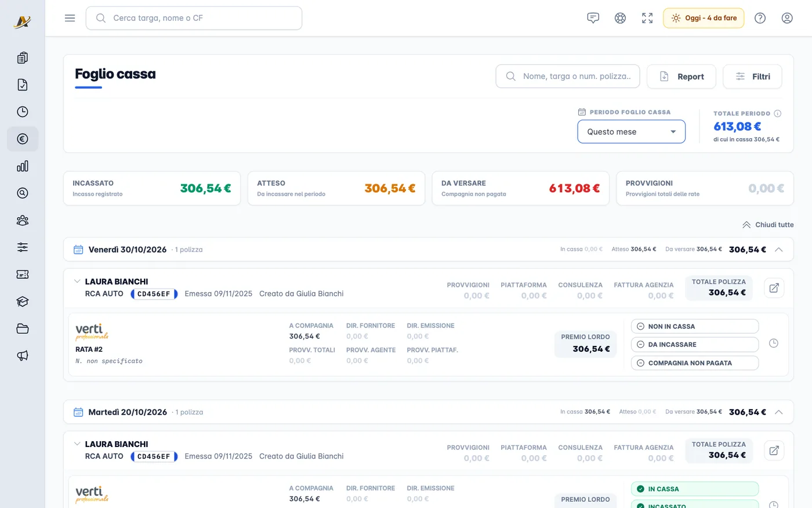Open the Oggi - 4 da fare button
Viewport: 812px width, 508px height.
[704, 18]
